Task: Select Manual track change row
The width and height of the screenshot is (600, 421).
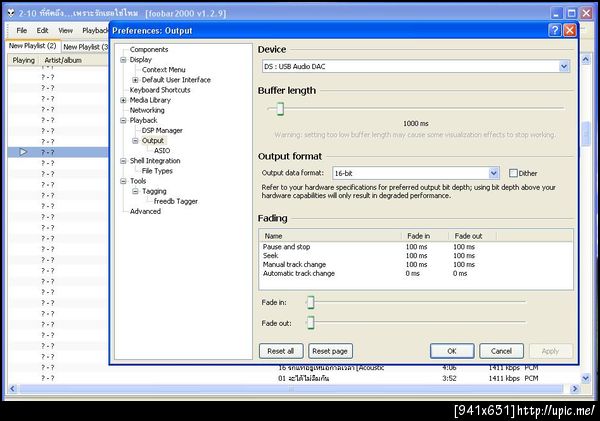Action: (416, 264)
